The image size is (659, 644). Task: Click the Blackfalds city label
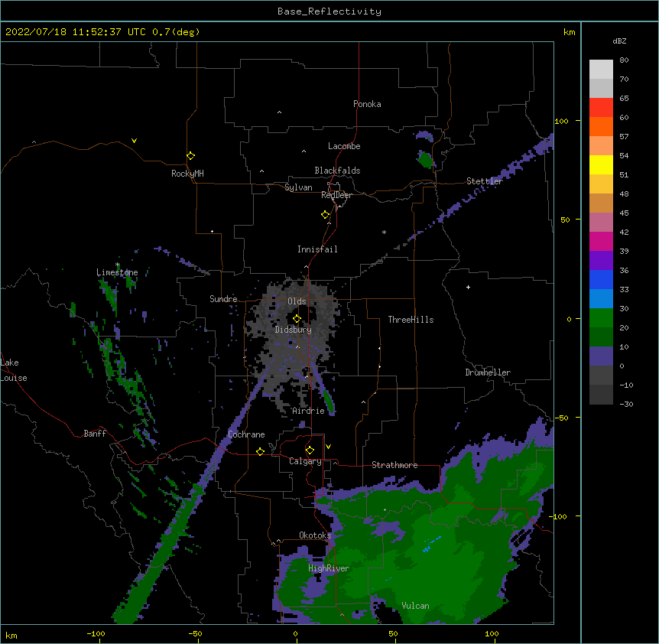(x=337, y=171)
